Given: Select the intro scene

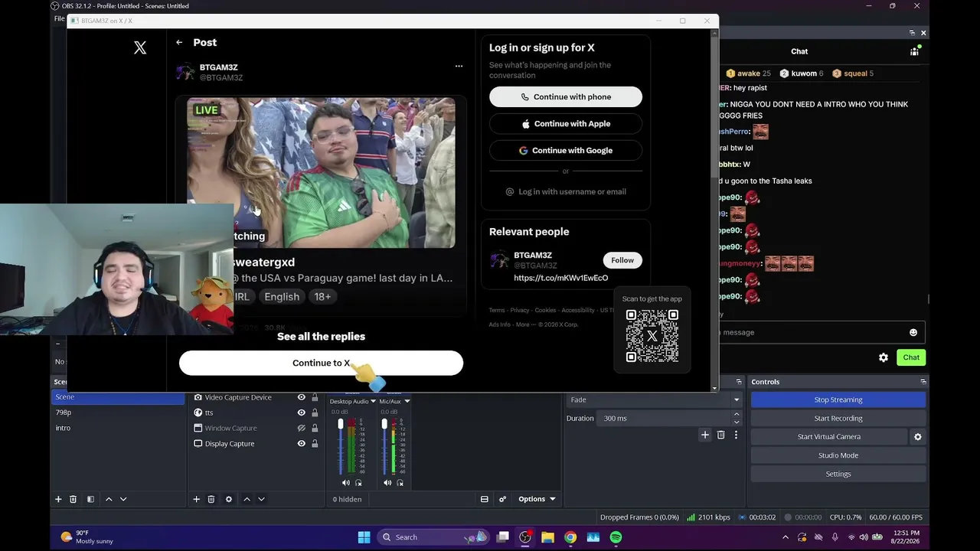Looking at the screenshot, I should tap(118, 428).
